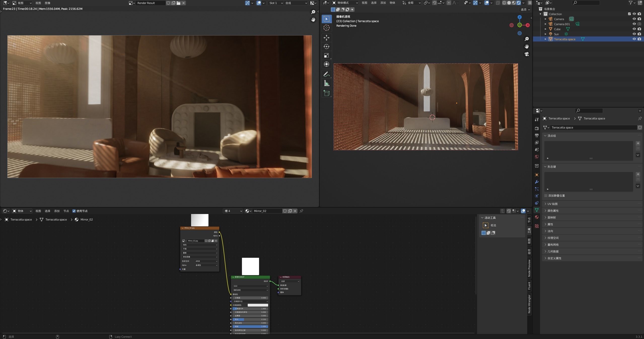Open viewport options button

(x=525, y=10)
